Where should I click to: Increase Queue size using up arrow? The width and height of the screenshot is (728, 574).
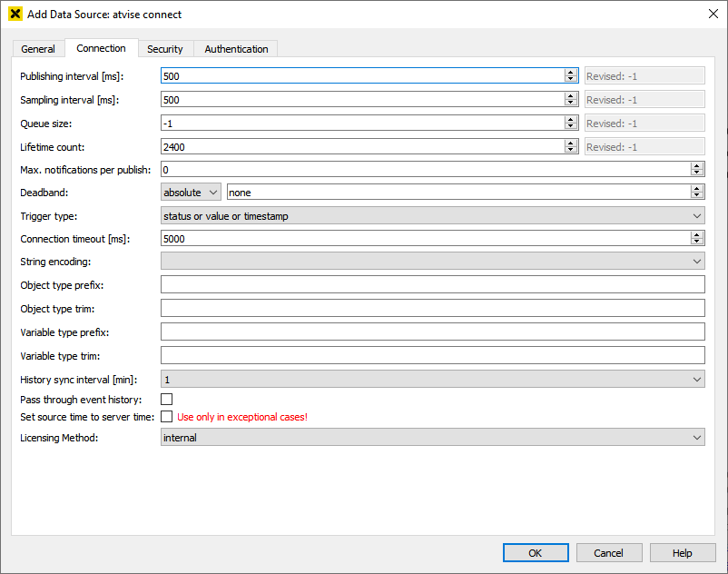571,120
